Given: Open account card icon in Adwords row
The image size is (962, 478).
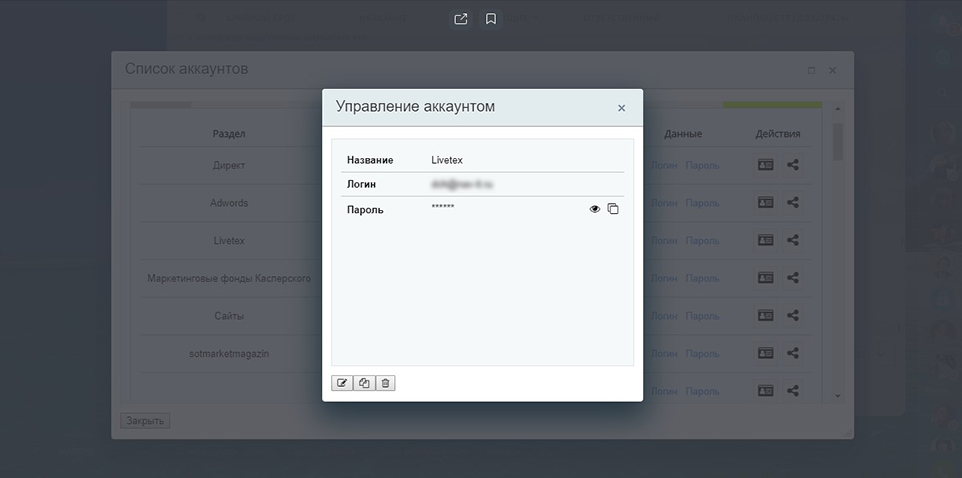Looking at the screenshot, I should [765, 202].
